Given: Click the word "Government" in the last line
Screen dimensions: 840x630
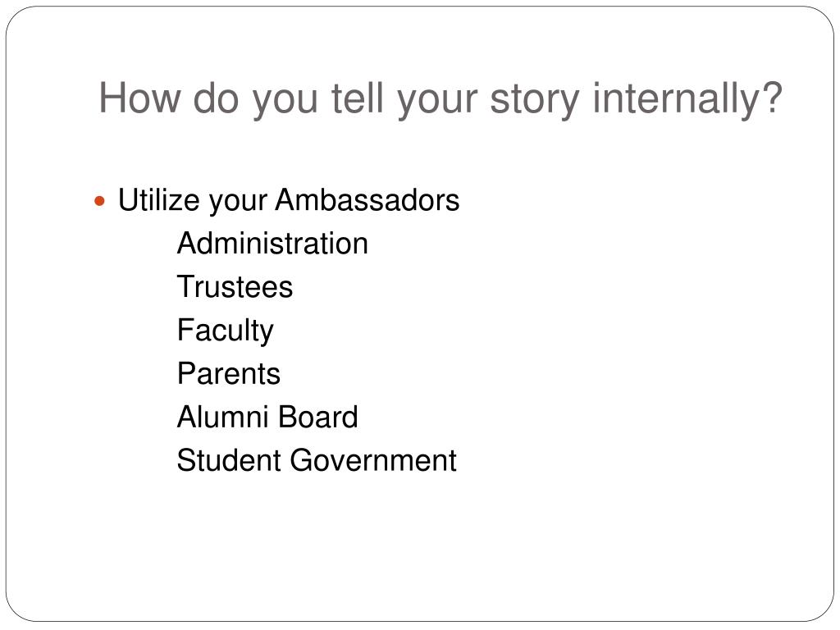Looking at the screenshot, I should point(373,460).
